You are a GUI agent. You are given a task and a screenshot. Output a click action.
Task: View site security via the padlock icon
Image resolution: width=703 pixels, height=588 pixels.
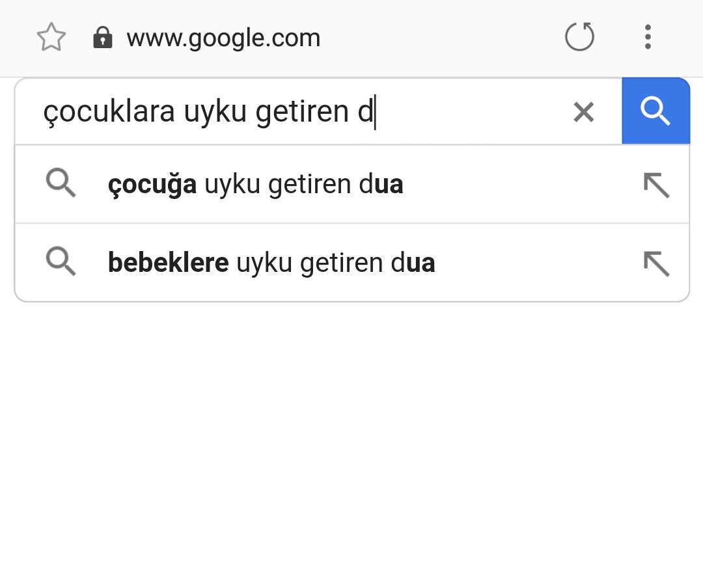[103, 37]
